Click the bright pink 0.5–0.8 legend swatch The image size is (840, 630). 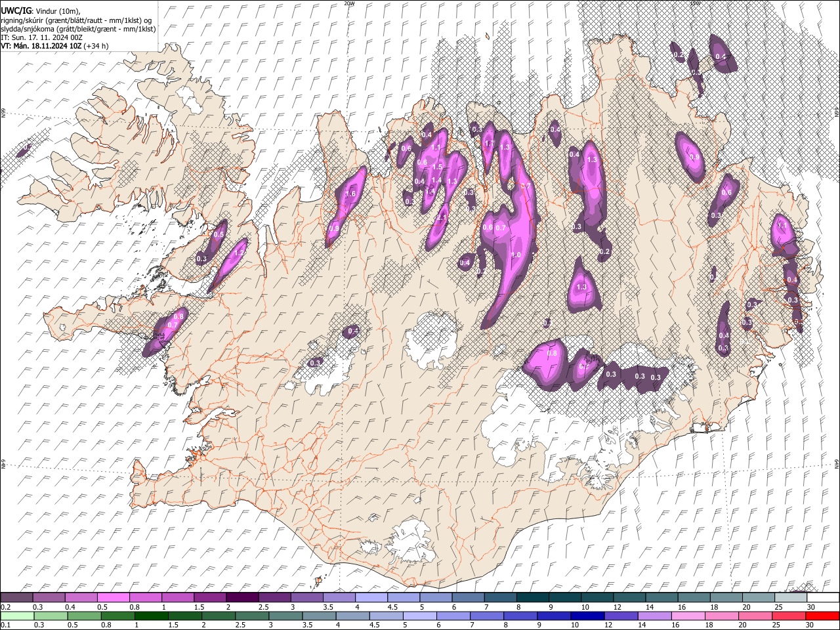point(113,597)
